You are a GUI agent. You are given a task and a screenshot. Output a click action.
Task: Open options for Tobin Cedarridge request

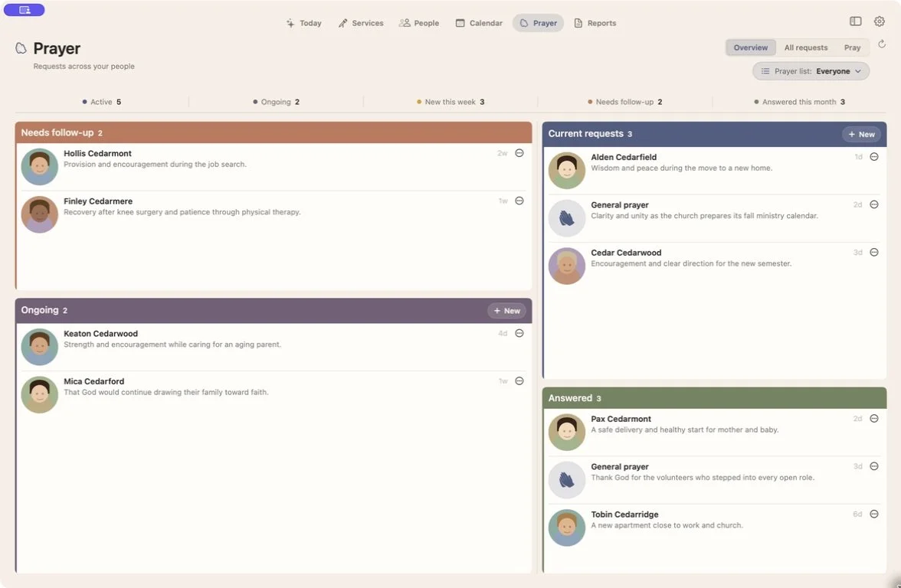(x=873, y=514)
